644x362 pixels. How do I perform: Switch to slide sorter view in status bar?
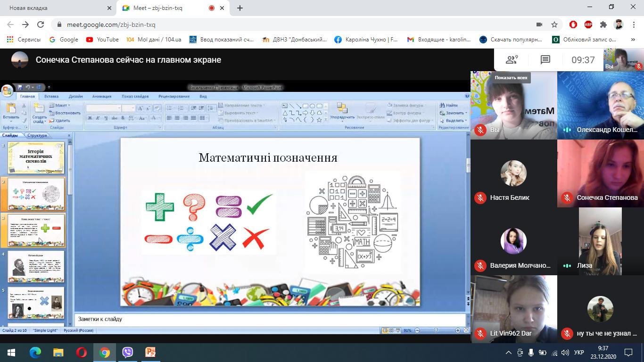(x=392, y=330)
